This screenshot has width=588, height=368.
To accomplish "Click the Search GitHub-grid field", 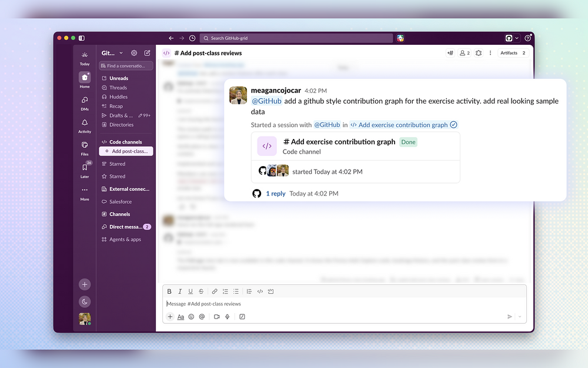I will pyautogui.click(x=296, y=38).
